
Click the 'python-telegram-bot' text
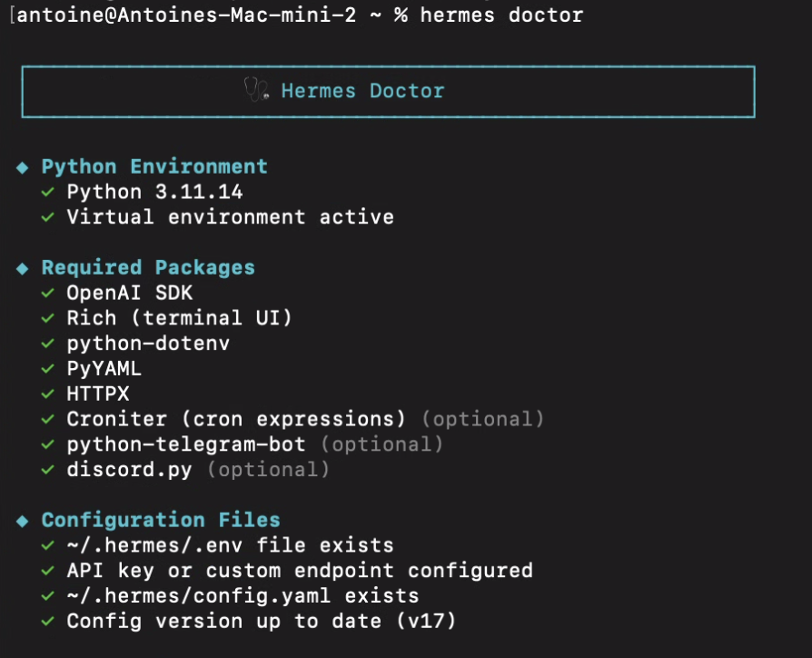pyautogui.click(x=186, y=445)
